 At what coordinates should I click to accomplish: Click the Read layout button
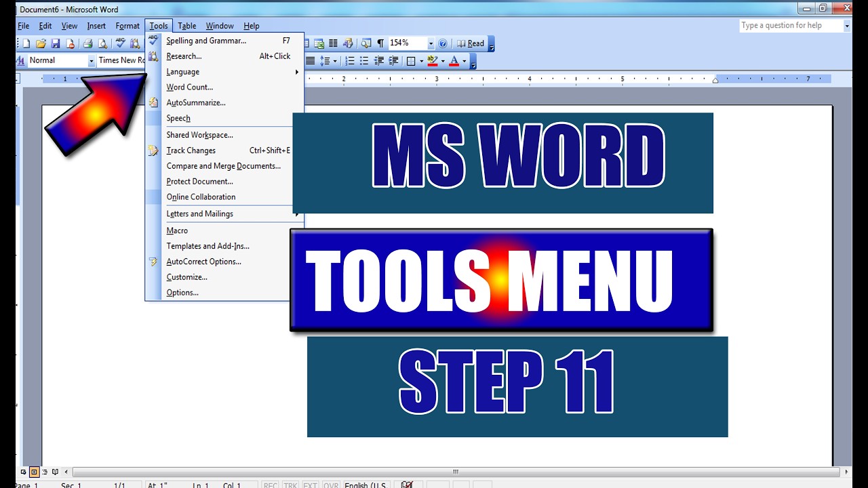click(471, 43)
